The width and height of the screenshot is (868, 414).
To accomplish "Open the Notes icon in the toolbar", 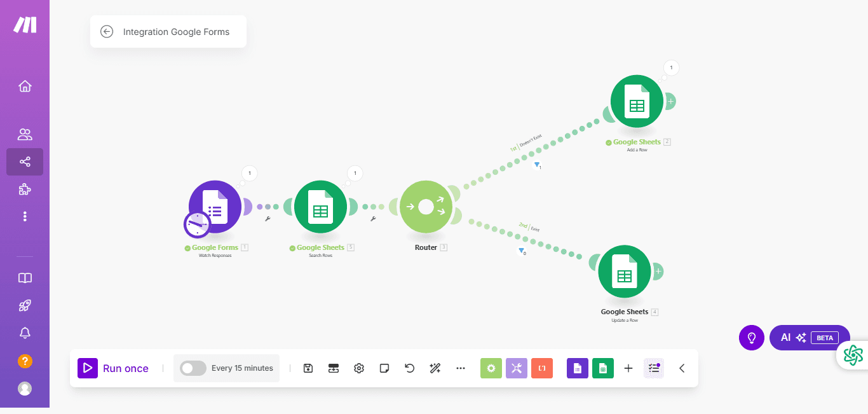I will (x=384, y=368).
